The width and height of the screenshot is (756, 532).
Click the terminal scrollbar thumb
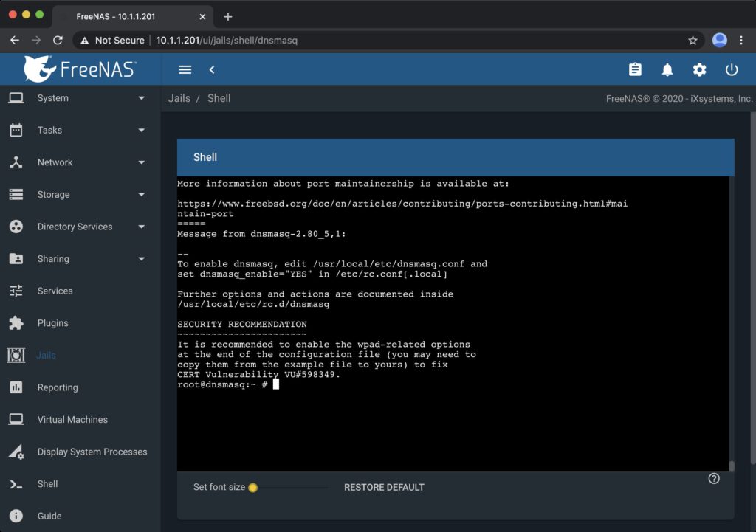(x=732, y=466)
